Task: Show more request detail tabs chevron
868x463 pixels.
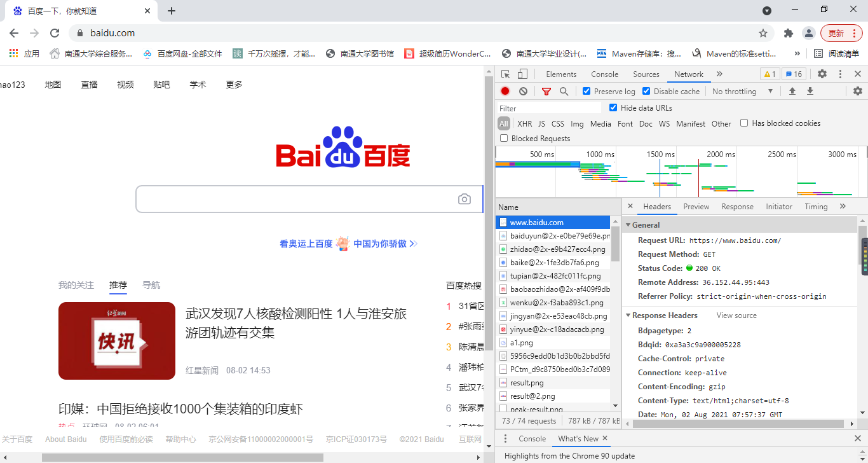Action: pyautogui.click(x=843, y=207)
